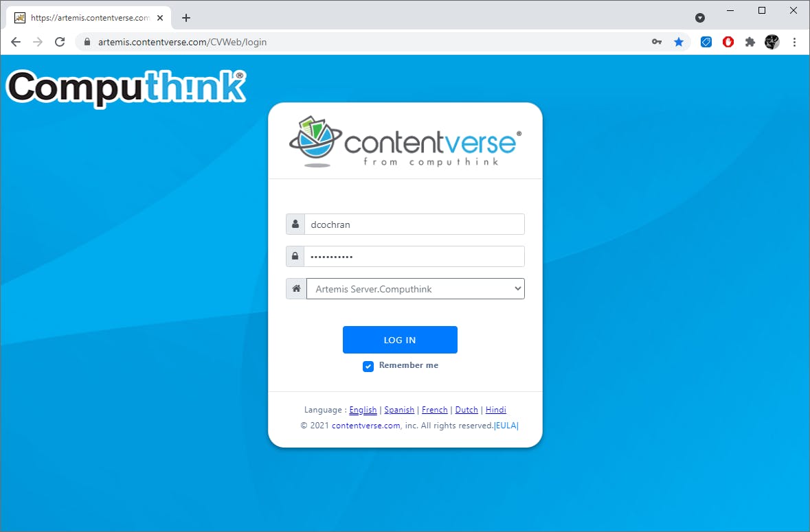This screenshot has width=810, height=532.
Task: Click the Contentverse logo
Action: click(405, 141)
